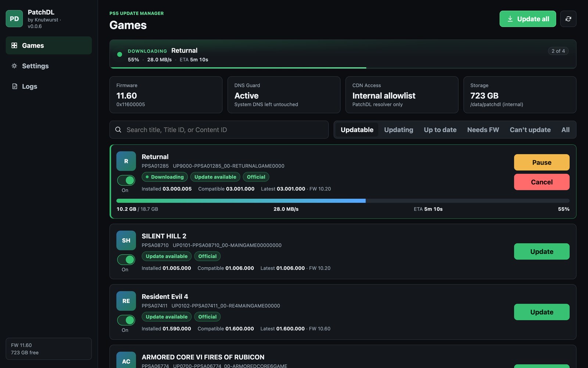Click Official badge on SILENT HILL 2
Image resolution: width=588 pixels, height=368 pixels.
(207, 256)
